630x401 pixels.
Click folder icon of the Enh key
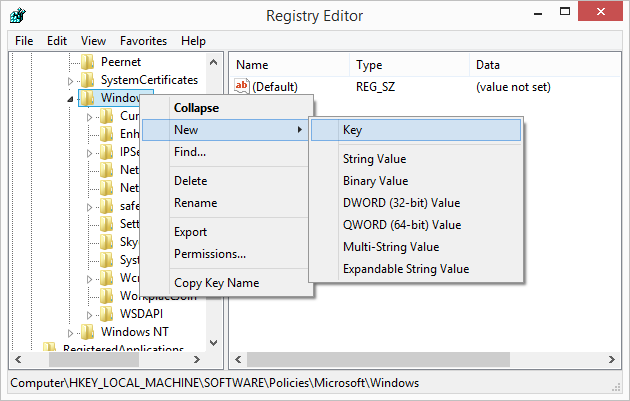pos(106,134)
